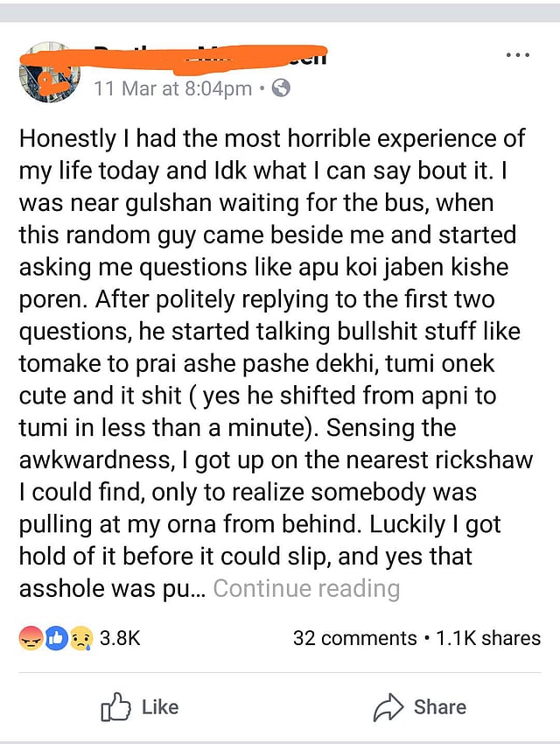View the 1.1K shares
560x744 pixels.
click(x=488, y=638)
